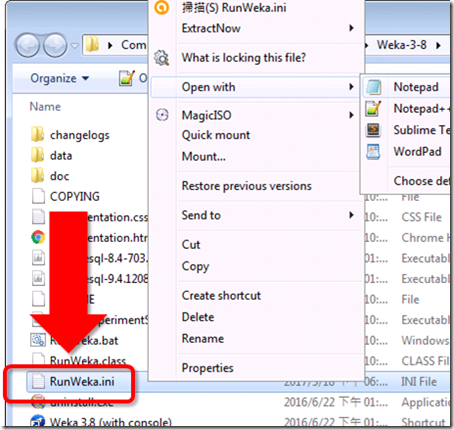454x430 pixels.
Task: Click the Name column header
Action: click(45, 107)
